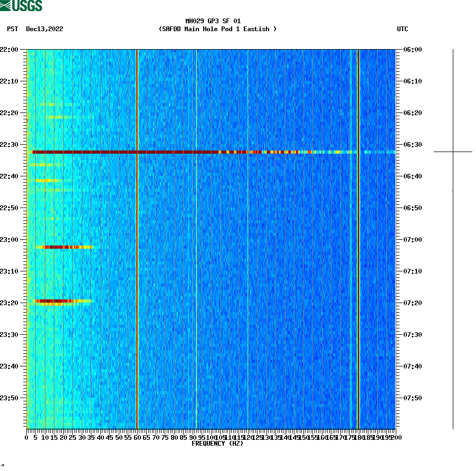Click the USGS logo
This screenshot has height=471, width=476.
(x=22, y=5)
